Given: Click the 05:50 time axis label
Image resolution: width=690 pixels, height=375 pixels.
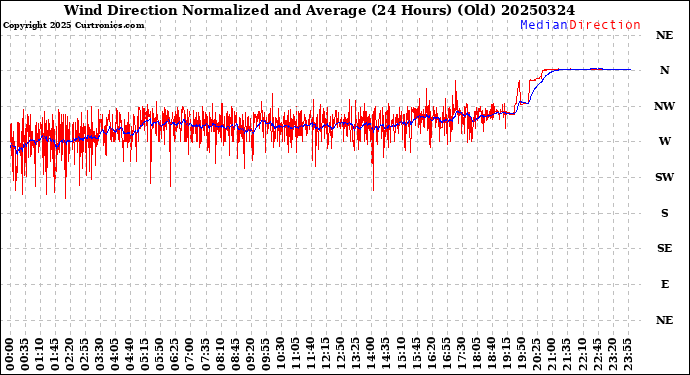Looking at the screenshot, I should pos(160,355).
